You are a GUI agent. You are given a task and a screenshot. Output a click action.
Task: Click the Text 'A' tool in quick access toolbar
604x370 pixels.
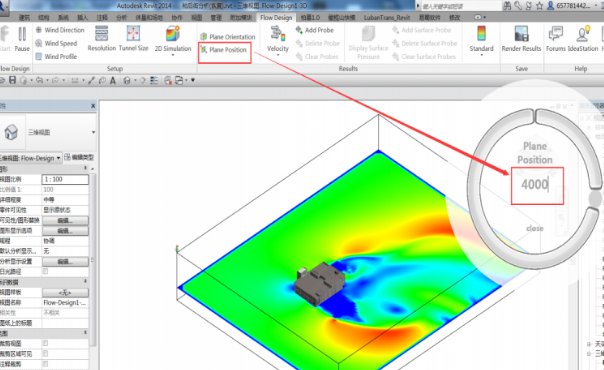coord(113,80)
